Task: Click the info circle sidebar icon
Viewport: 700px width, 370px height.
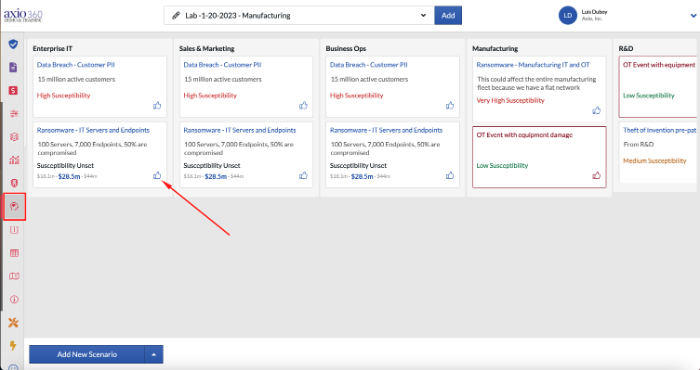Action: coord(14,299)
